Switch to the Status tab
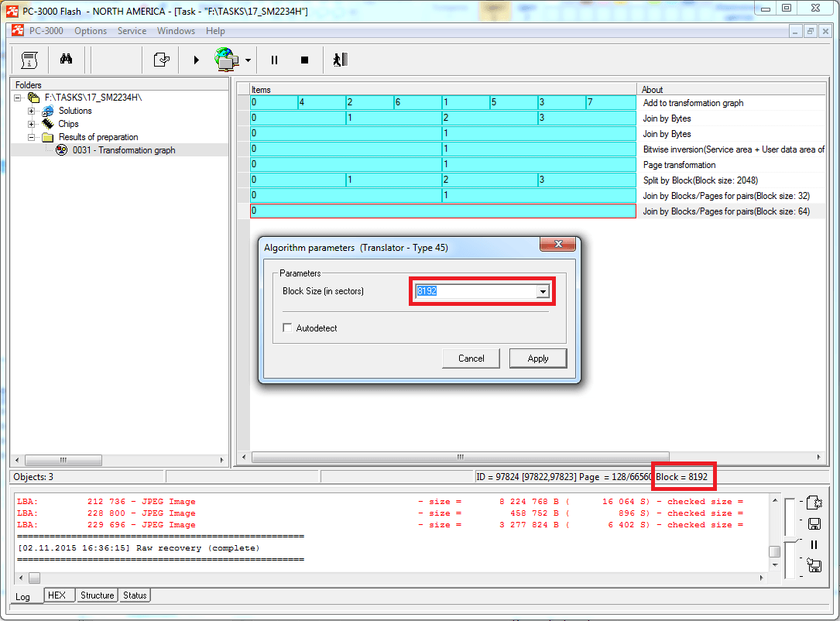The height and width of the screenshot is (621, 840). point(135,595)
